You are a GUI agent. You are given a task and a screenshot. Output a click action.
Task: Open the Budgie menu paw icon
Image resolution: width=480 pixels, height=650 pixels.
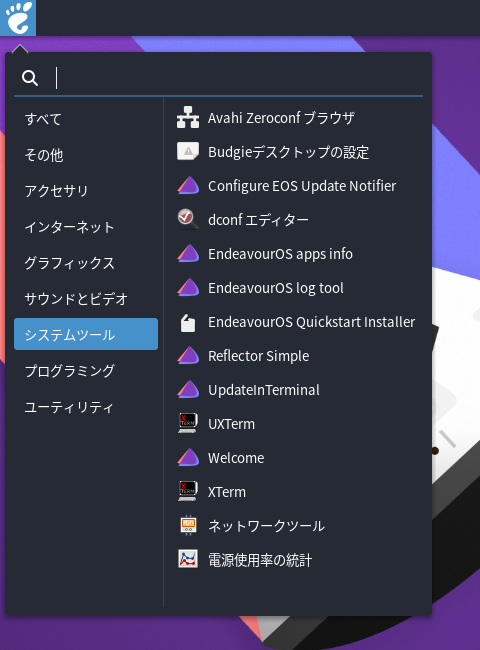18,18
